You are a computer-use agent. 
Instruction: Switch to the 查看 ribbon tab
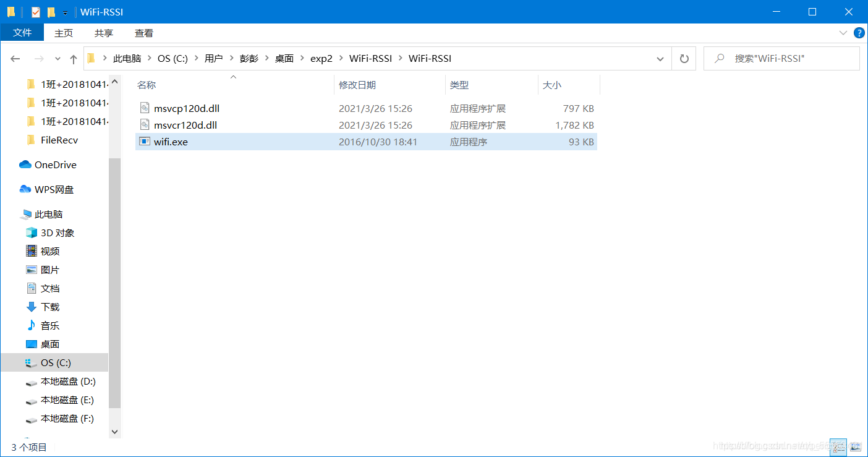(x=144, y=33)
